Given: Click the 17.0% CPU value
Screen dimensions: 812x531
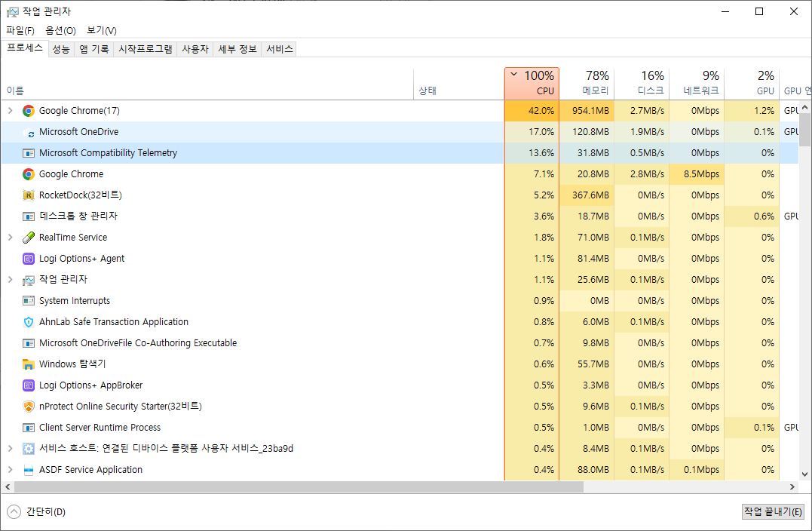Looking at the screenshot, I should [541, 132].
